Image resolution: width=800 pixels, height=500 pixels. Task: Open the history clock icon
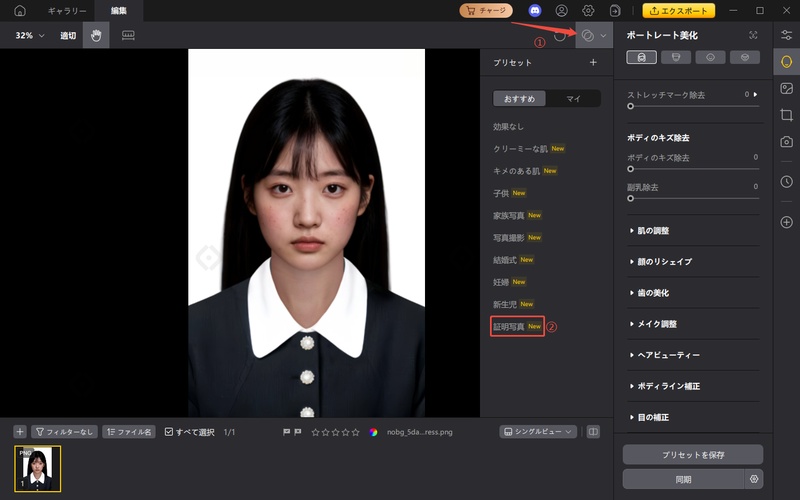tap(786, 181)
